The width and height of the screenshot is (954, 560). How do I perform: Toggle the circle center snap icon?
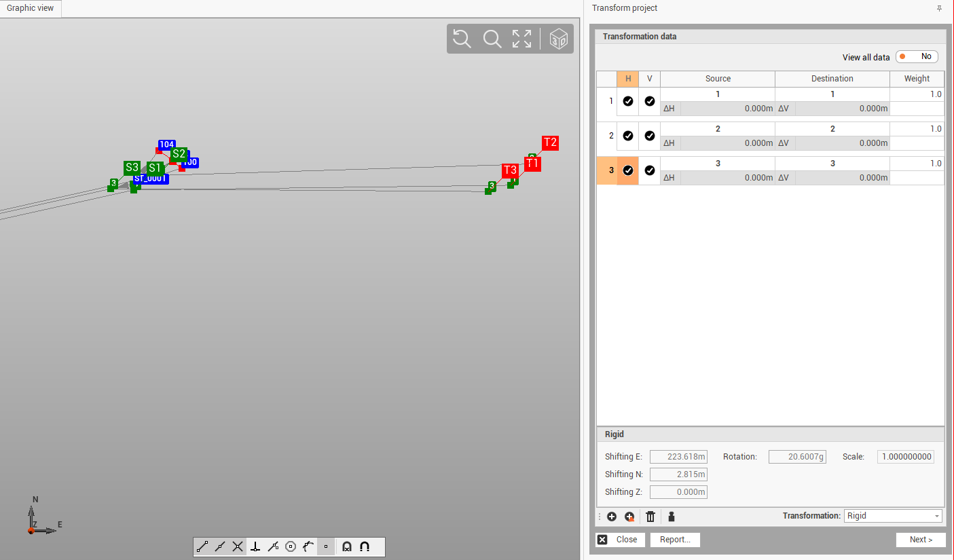(x=291, y=546)
